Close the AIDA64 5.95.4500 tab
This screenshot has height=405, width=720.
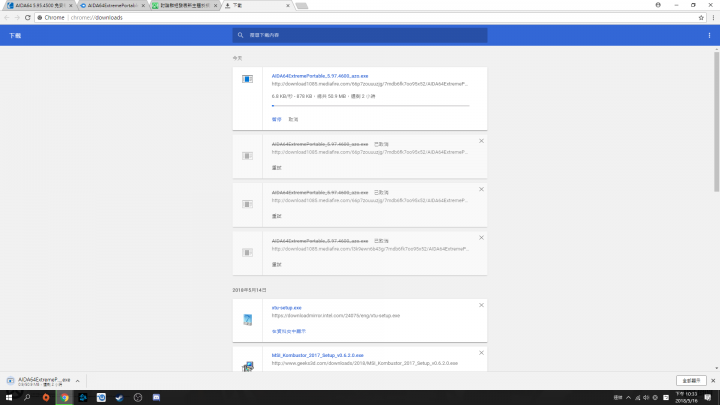tap(71, 6)
